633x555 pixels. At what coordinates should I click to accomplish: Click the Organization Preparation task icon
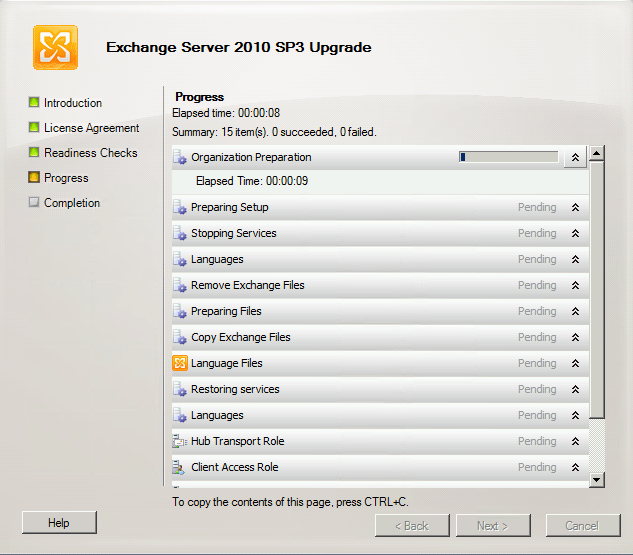[x=180, y=157]
